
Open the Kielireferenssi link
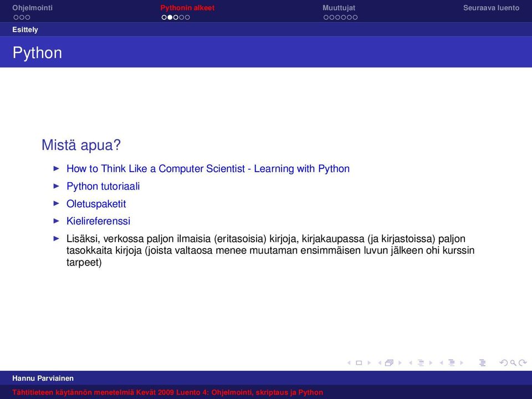[x=99, y=221]
